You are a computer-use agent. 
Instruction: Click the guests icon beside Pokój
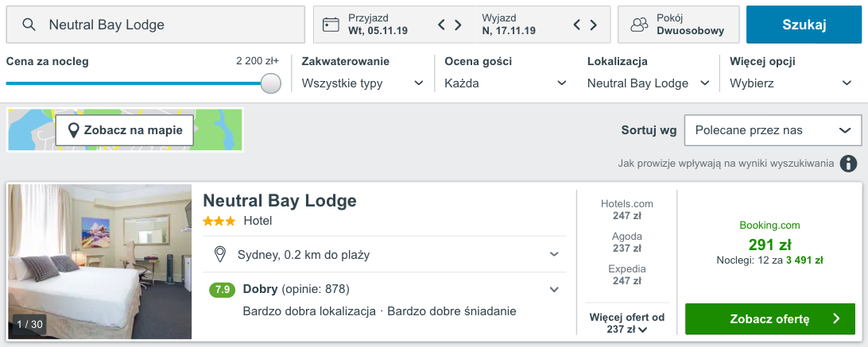pyautogui.click(x=639, y=25)
